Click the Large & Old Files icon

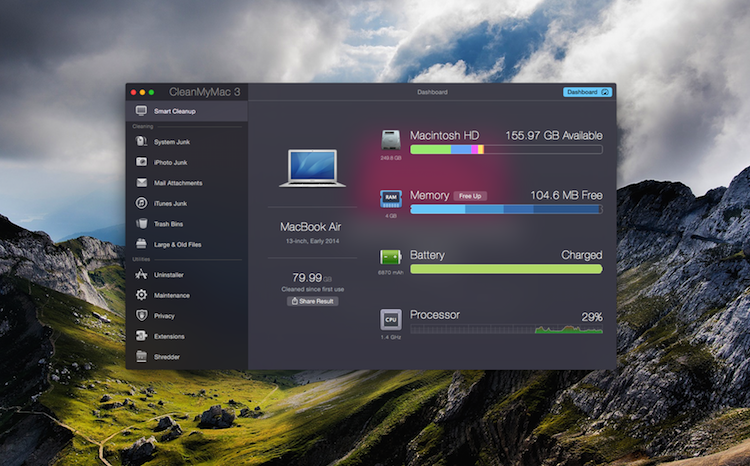pos(141,244)
